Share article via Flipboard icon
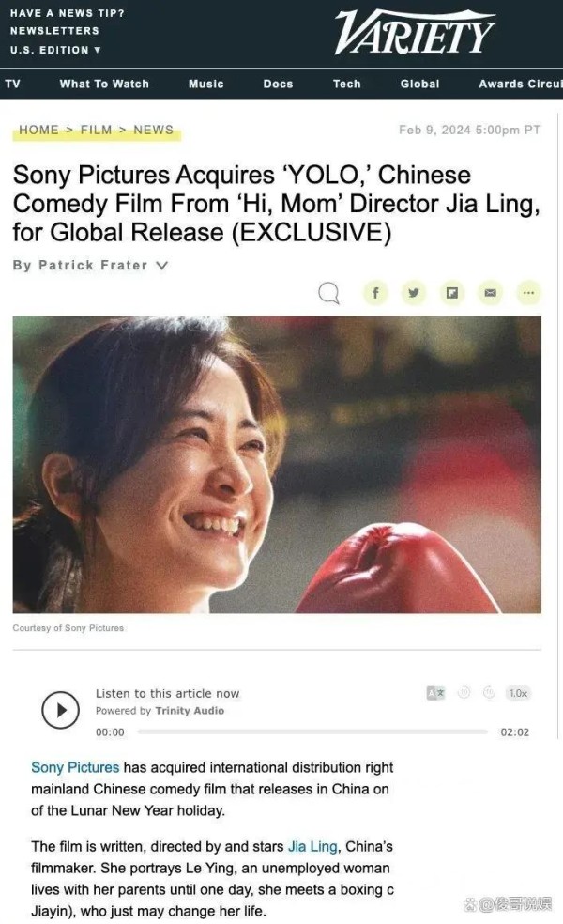 (x=451, y=293)
